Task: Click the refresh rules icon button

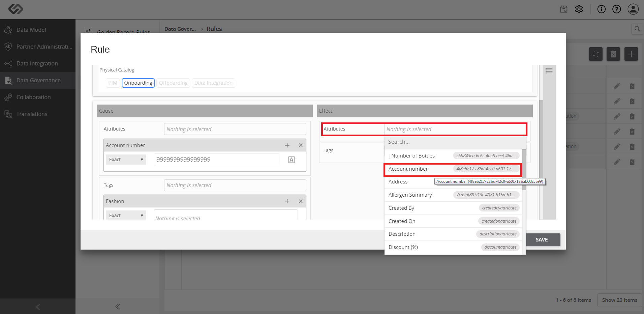Action: (596, 54)
